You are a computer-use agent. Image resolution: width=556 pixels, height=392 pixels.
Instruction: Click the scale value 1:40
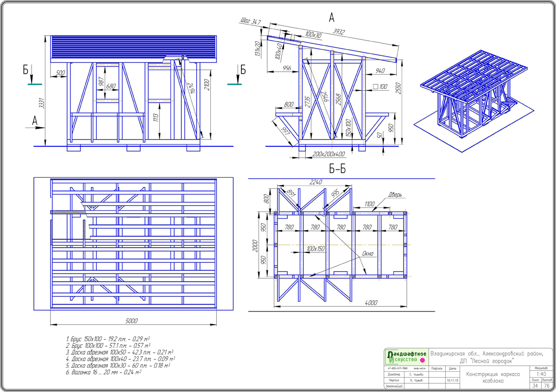(x=541, y=374)
